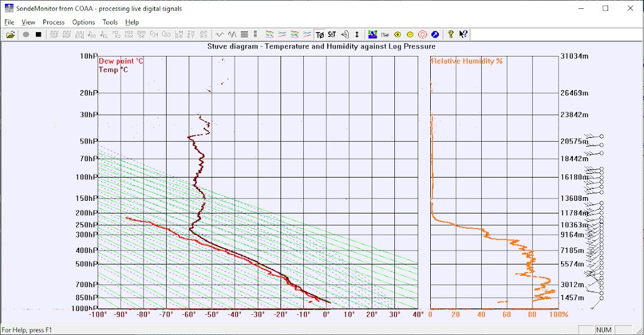Viewport: 644px width, 335px height.
Task: Activate the context help arrow cursor icon
Action: click(463, 35)
